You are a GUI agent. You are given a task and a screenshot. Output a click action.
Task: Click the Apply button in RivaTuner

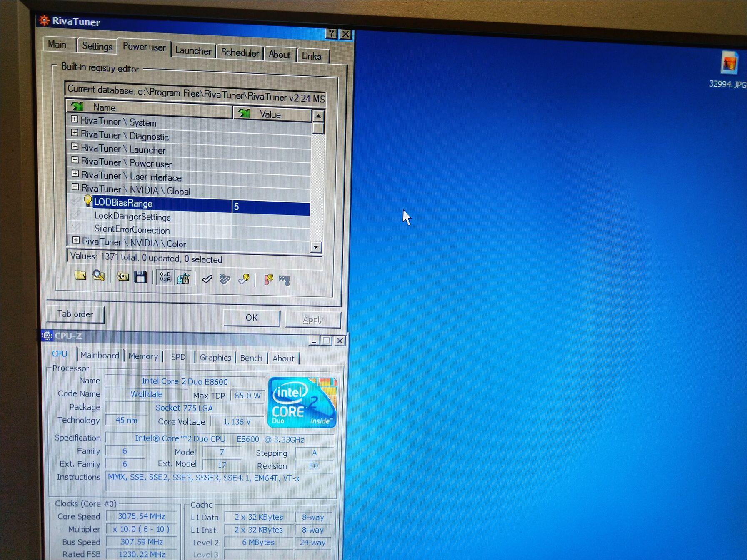pos(313,320)
